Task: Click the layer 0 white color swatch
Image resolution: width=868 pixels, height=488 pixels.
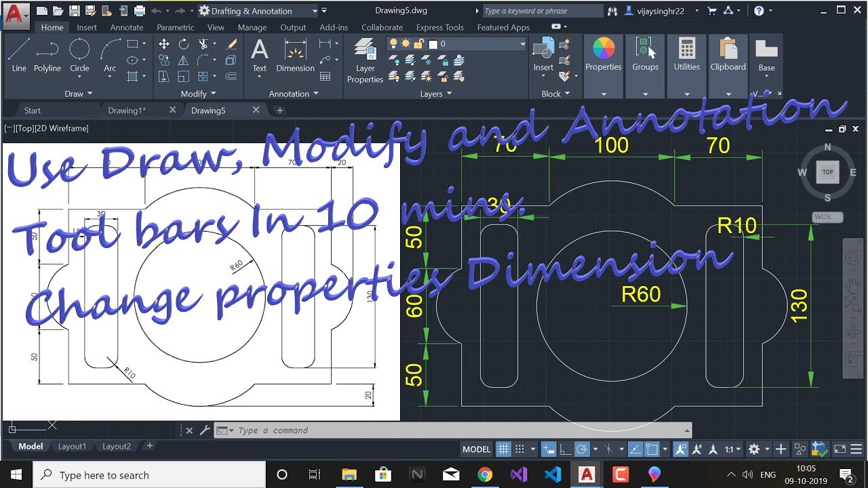Action: (433, 44)
